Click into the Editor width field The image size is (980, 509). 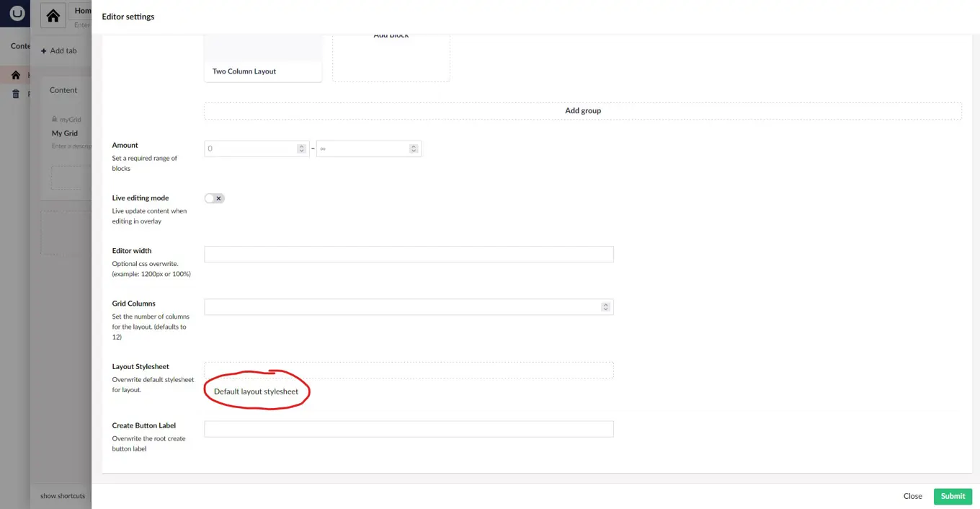pyautogui.click(x=409, y=254)
